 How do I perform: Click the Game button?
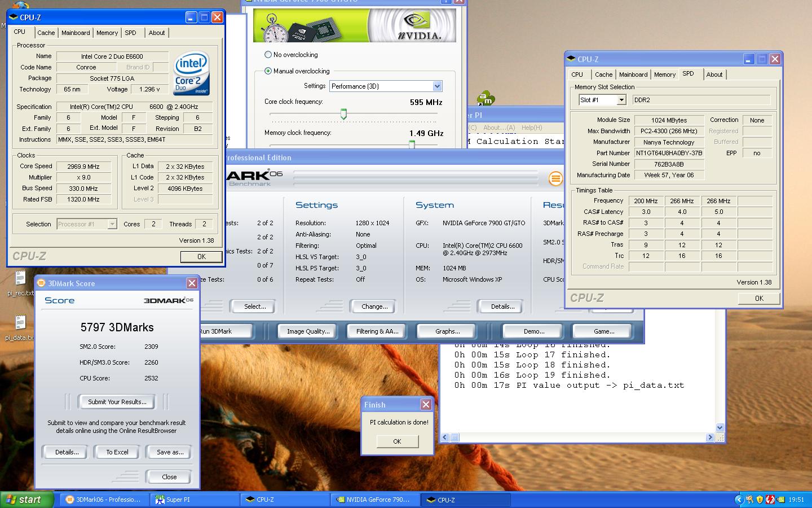click(x=603, y=331)
